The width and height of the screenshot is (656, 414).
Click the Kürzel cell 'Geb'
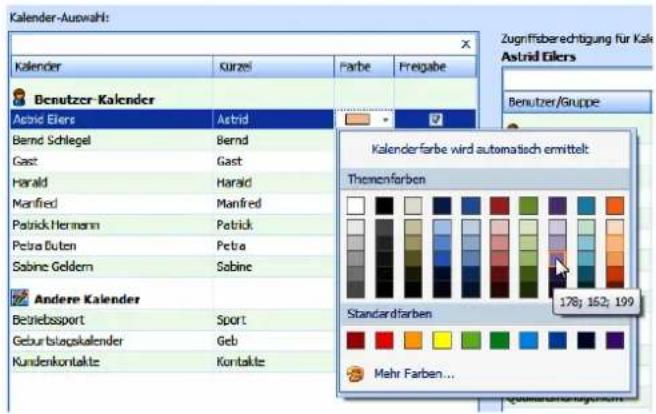pyautogui.click(x=227, y=341)
